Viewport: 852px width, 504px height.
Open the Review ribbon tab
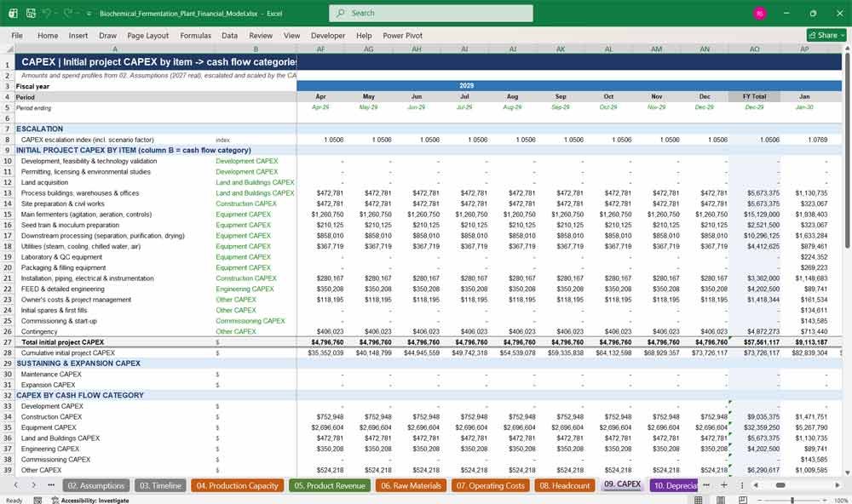[x=261, y=35]
